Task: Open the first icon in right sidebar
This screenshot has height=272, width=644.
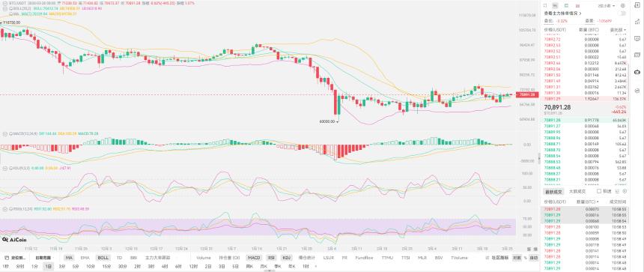Action: pyautogui.click(x=637, y=6)
